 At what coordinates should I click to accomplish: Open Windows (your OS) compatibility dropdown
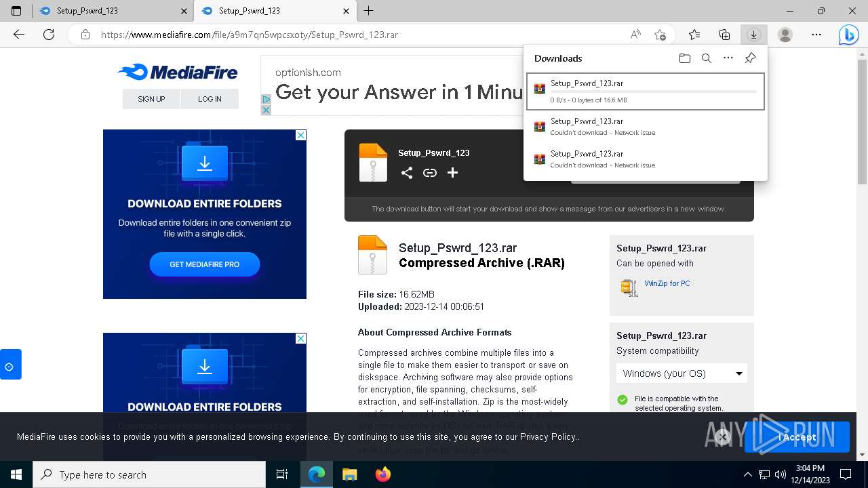(x=682, y=373)
